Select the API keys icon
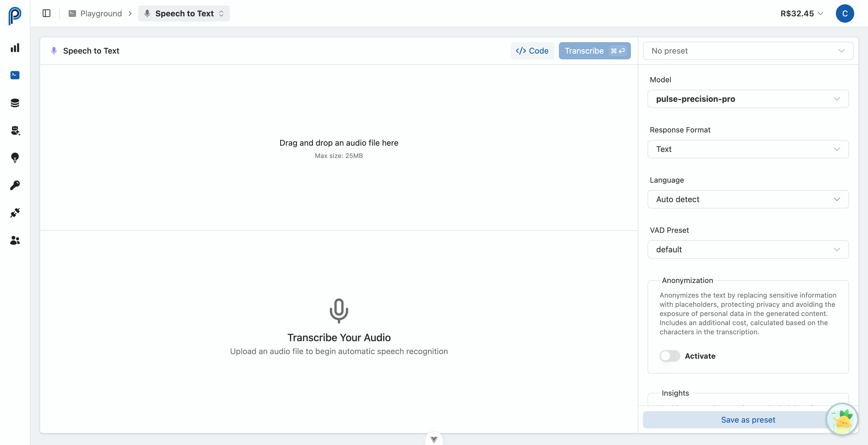This screenshot has height=445, width=868. coord(14,185)
